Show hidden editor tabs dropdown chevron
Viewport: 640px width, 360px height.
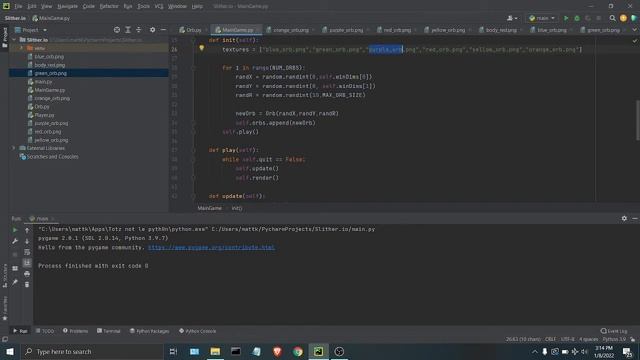(634, 30)
